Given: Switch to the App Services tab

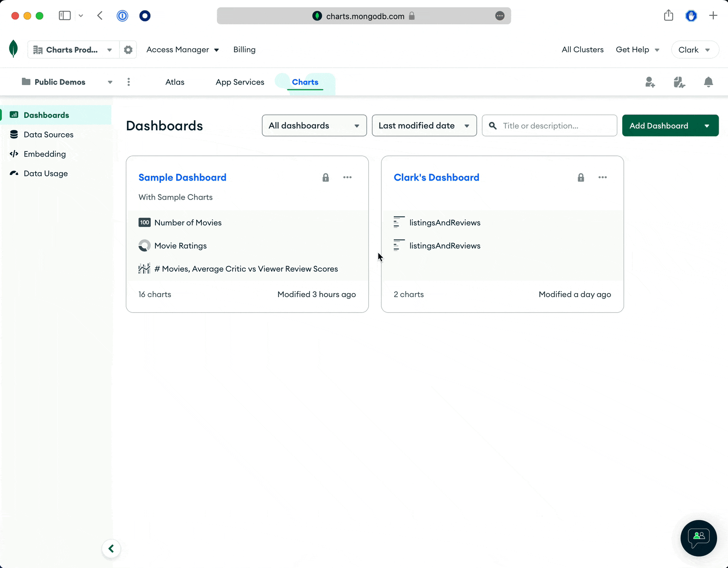Looking at the screenshot, I should [x=240, y=82].
